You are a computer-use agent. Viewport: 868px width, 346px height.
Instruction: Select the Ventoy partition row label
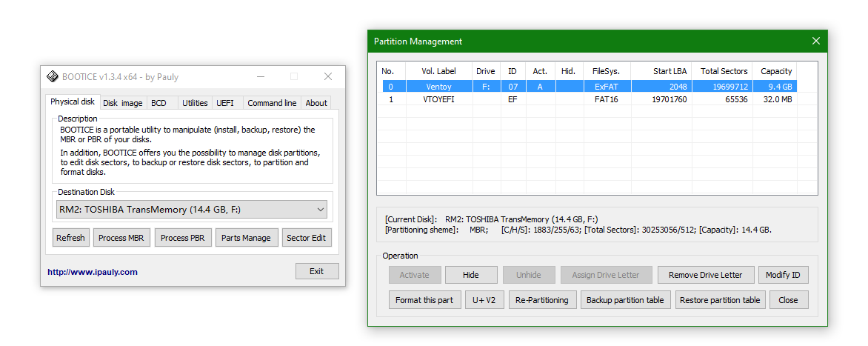coord(439,87)
